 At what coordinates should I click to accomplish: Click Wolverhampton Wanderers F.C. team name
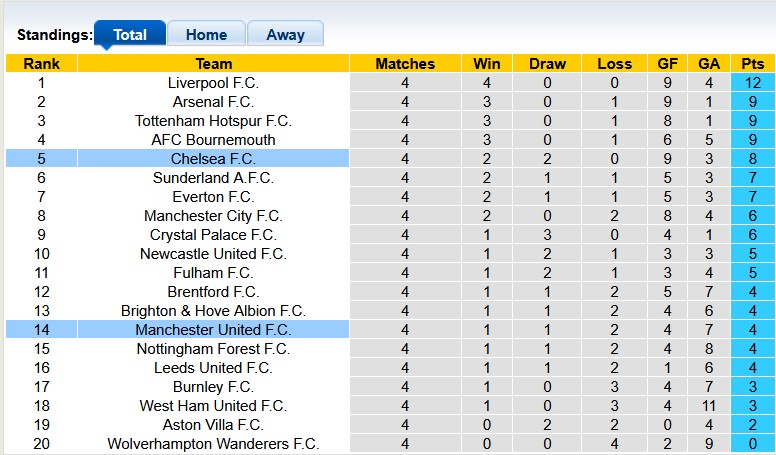[x=213, y=444]
